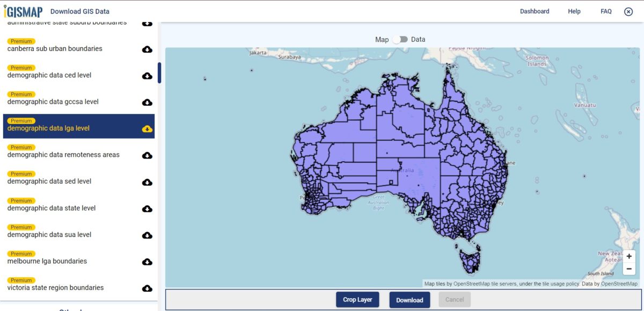Click the download icon for demographic data sed level

(147, 182)
